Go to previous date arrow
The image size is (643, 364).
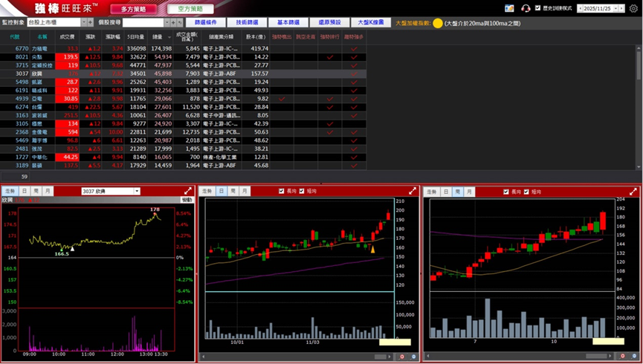tap(580, 8)
